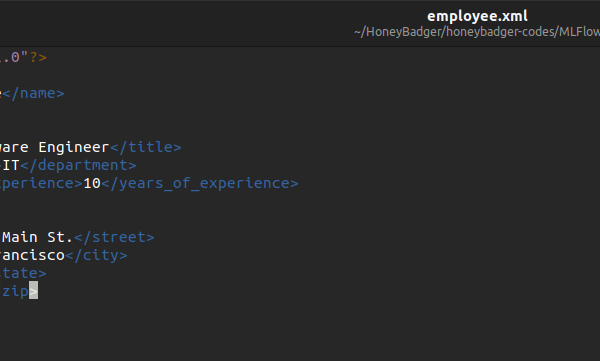The width and height of the screenshot is (600, 361).
Task: Click the closing </street> tag
Action: (114, 237)
